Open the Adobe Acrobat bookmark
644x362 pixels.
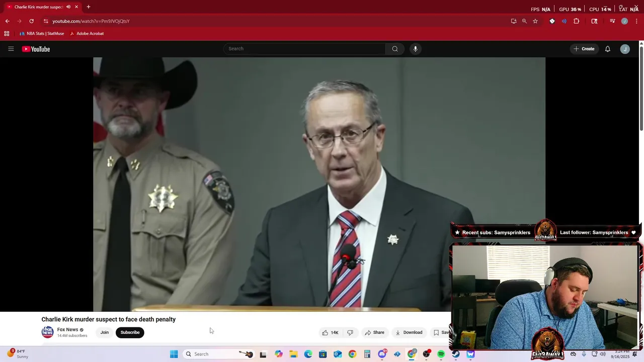pos(87,34)
